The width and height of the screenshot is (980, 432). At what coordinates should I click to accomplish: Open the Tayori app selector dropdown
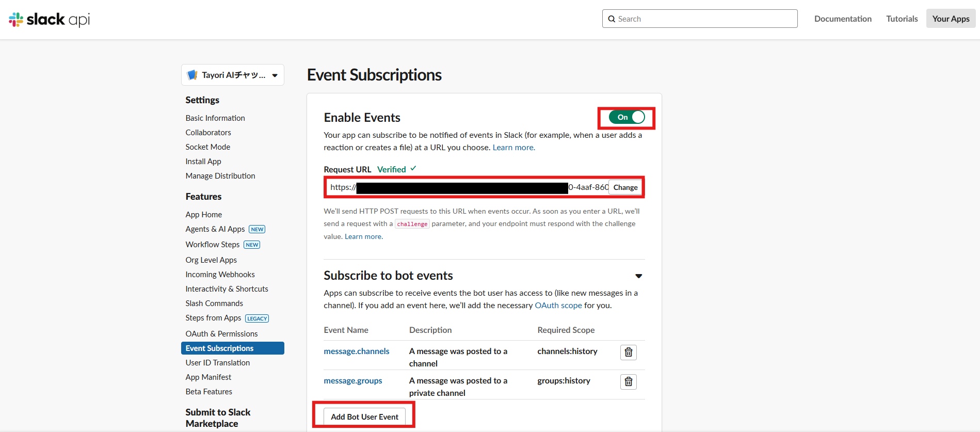click(275, 75)
